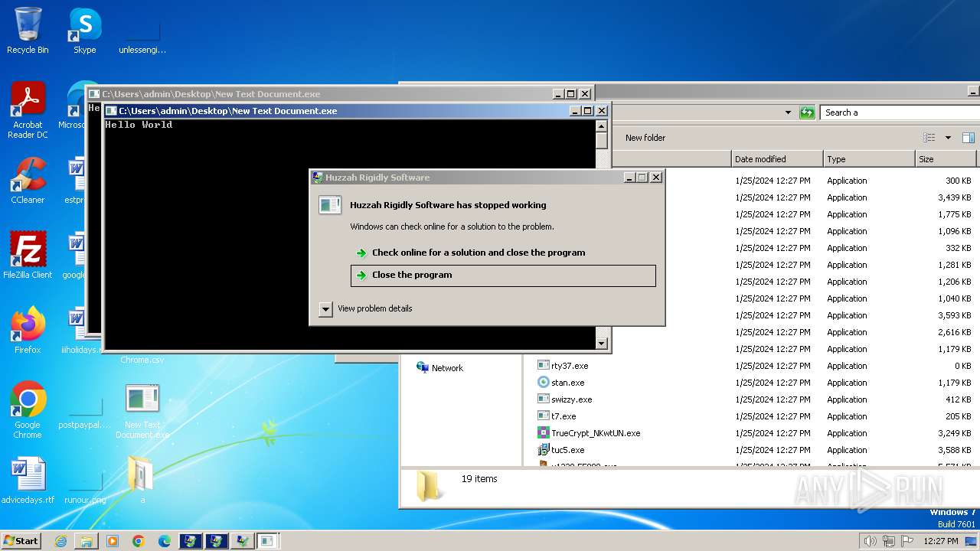Click the File Explorer taskbar icon

pyautogui.click(x=87, y=541)
